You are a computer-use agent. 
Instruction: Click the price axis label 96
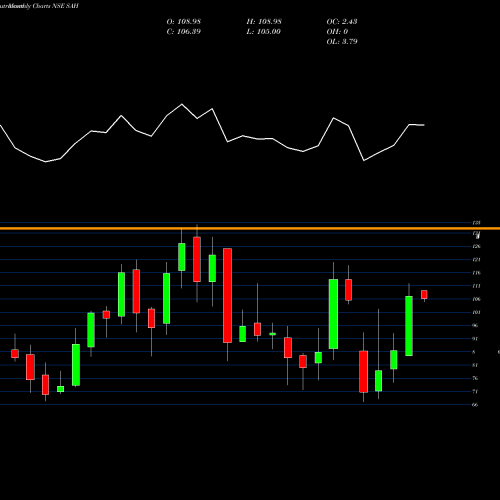(476, 325)
